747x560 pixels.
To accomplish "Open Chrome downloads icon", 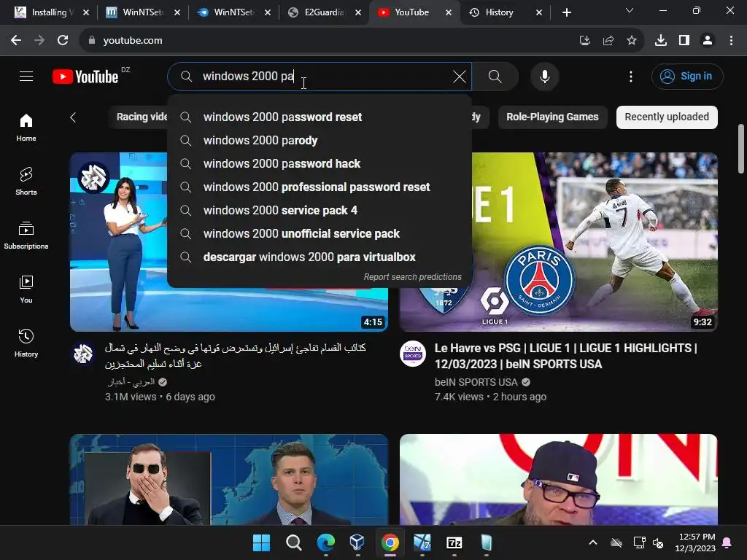I will (661, 41).
